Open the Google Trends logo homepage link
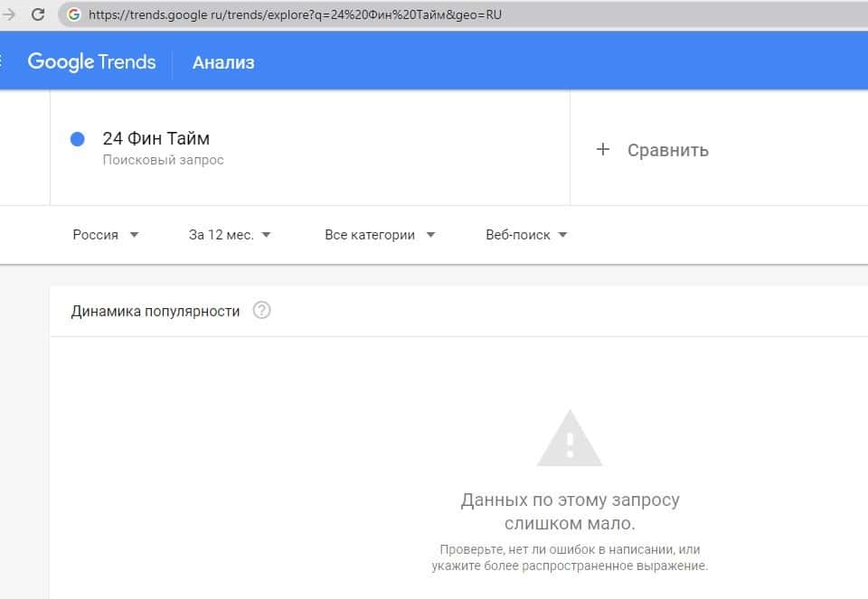 (91, 61)
